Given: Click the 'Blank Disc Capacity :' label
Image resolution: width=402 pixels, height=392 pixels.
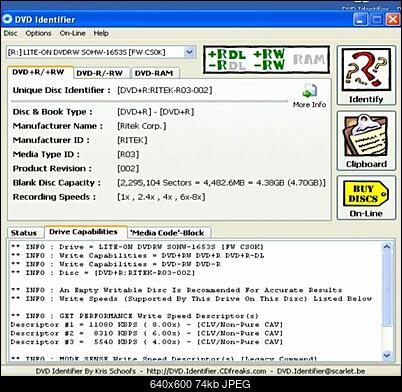Looking at the screenshot, I should coord(57,183).
